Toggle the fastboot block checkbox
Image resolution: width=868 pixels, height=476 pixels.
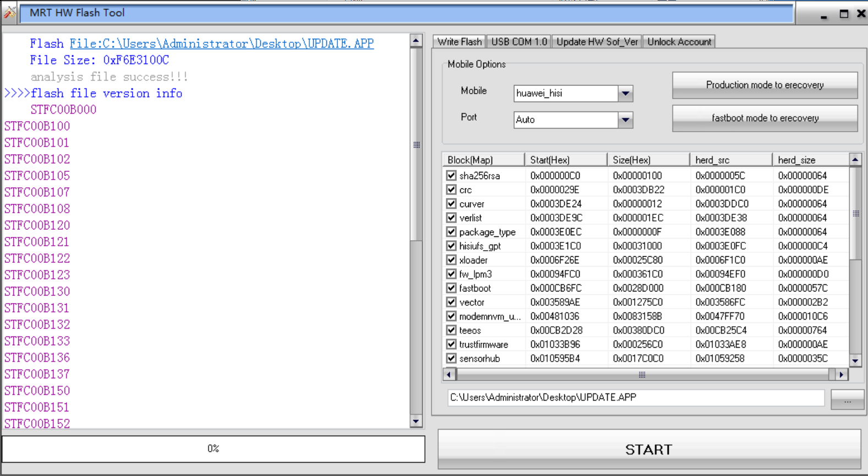[451, 288]
